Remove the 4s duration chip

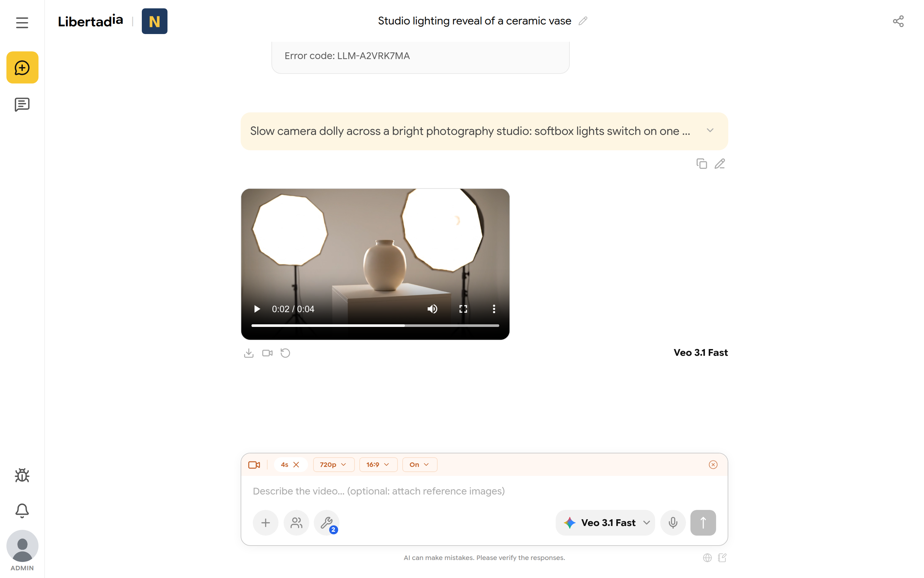click(x=296, y=464)
